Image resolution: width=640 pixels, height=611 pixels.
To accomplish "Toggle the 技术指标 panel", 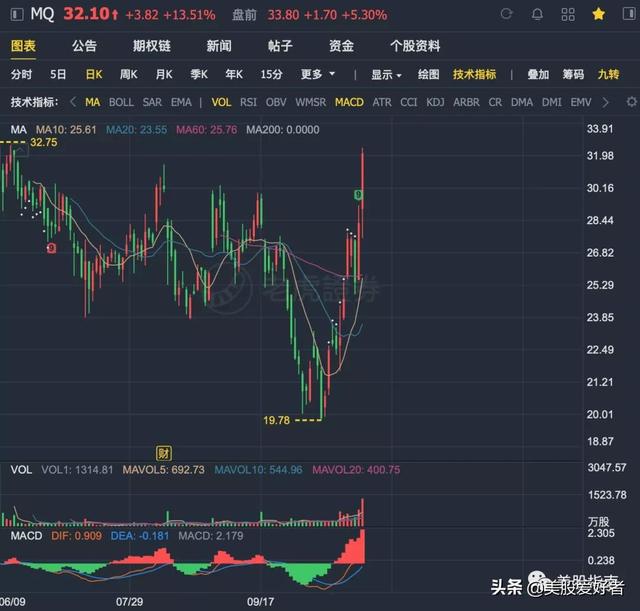I will (x=474, y=74).
